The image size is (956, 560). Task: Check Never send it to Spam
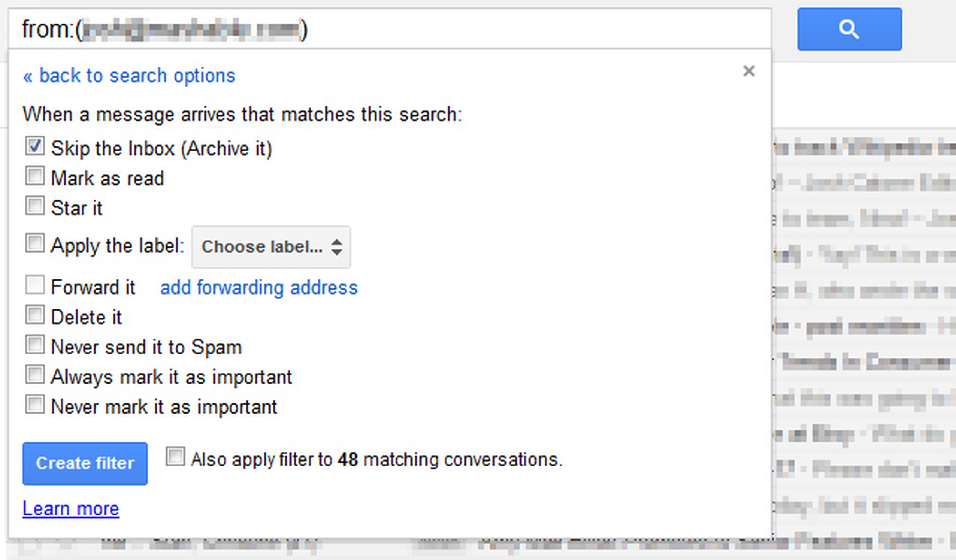pyautogui.click(x=35, y=344)
